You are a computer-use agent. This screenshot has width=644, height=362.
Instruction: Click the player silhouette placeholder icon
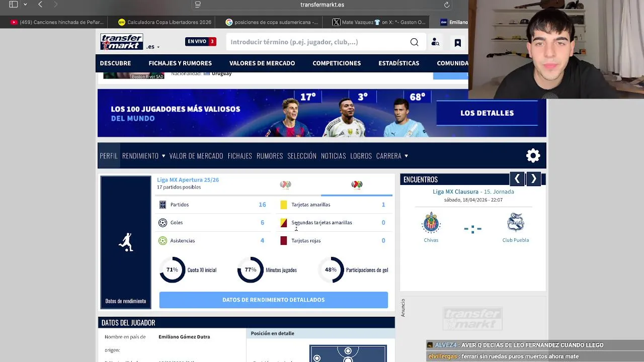126,242
